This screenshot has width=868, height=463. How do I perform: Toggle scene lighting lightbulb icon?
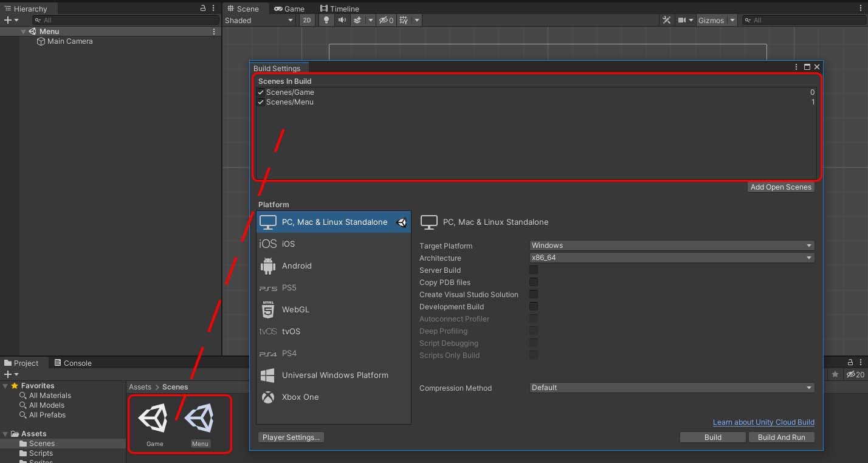pyautogui.click(x=326, y=20)
